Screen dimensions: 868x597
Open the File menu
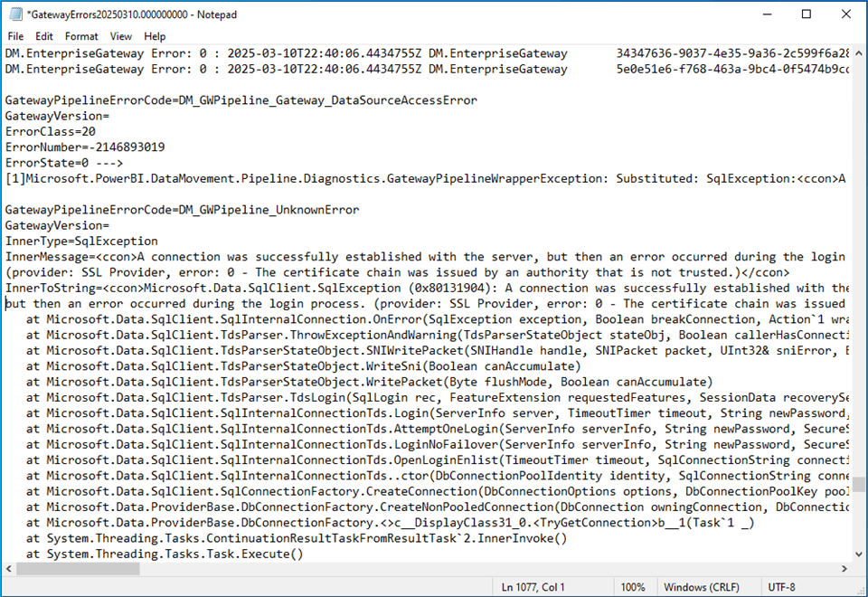tap(15, 36)
